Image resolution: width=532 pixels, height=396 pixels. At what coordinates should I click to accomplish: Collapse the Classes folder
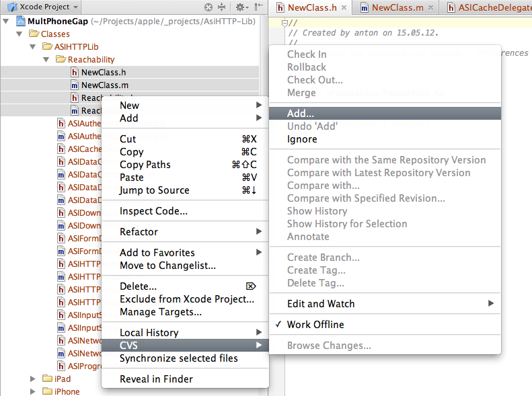click(20, 34)
